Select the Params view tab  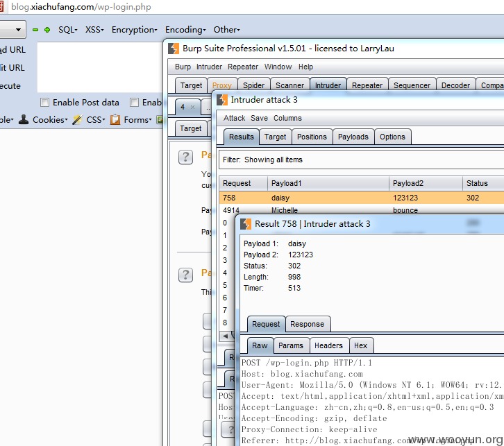point(291,345)
